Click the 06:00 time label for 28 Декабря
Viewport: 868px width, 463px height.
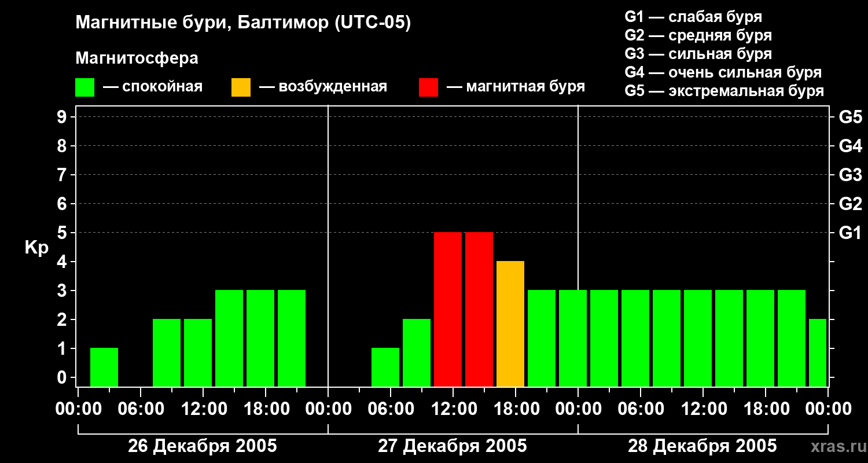pos(641,409)
